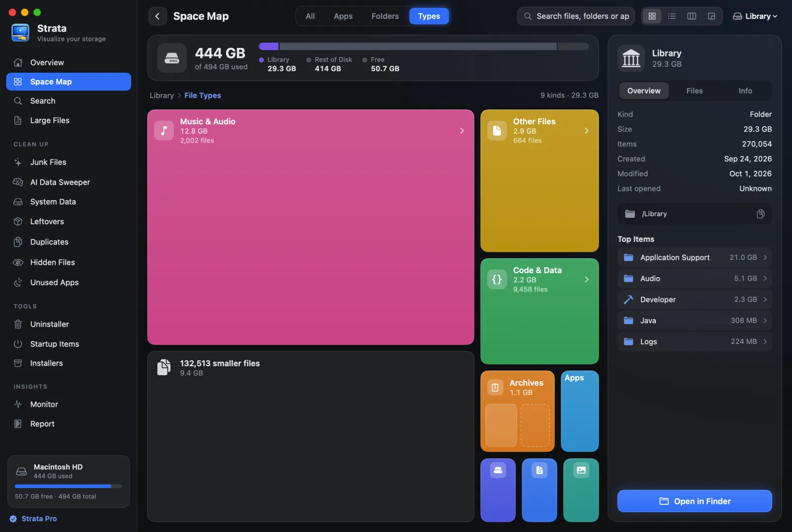Select the Folders tab

coord(385,16)
